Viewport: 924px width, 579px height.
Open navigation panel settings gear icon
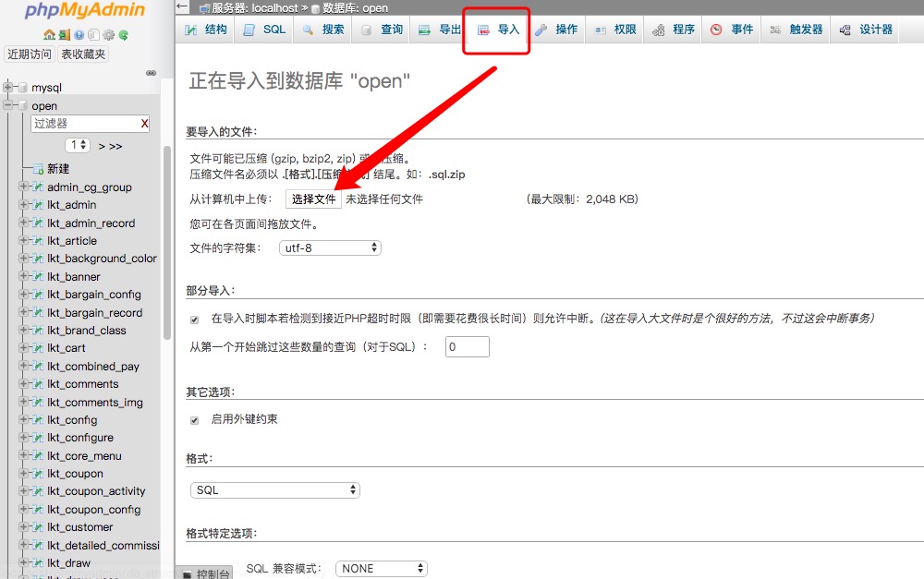(x=108, y=35)
